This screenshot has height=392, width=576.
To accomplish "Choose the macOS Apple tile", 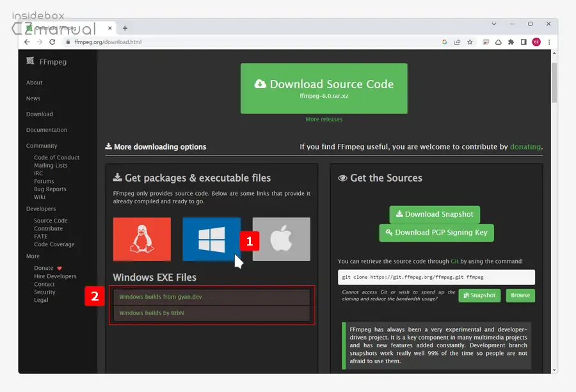I will pyautogui.click(x=282, y=239).
